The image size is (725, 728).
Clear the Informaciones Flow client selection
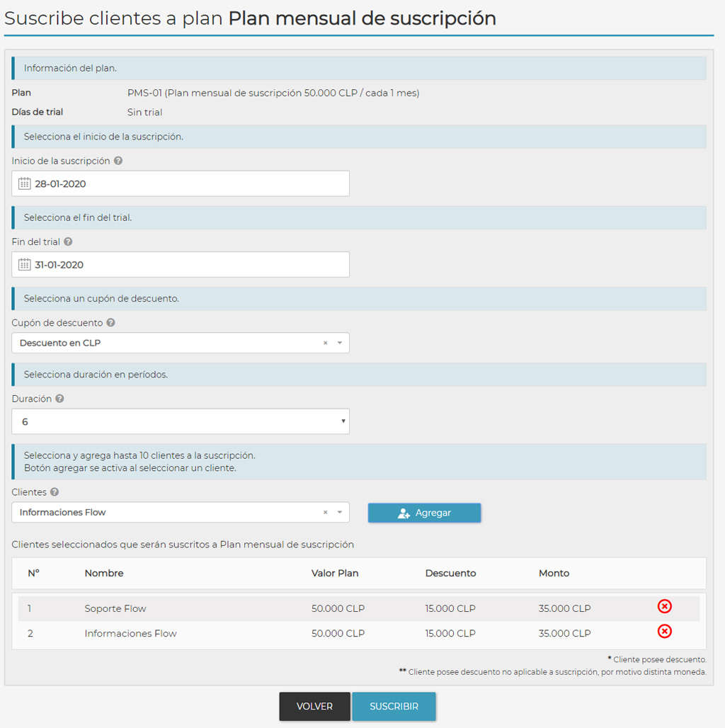tap(326, 512)
